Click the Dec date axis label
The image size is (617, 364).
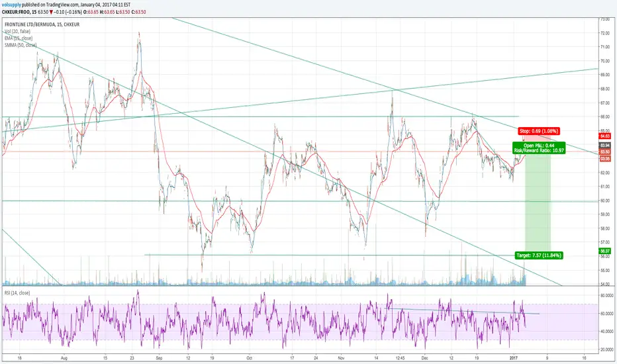[424, 359]
